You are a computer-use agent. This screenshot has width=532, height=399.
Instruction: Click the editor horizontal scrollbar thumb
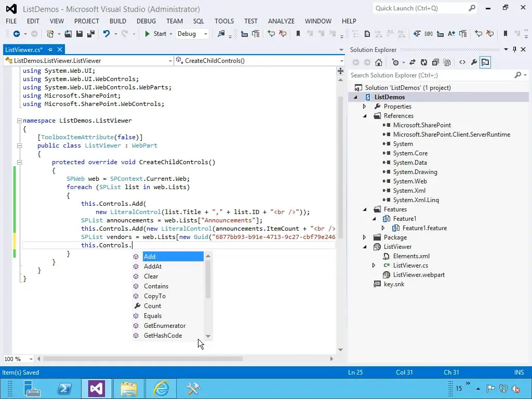pos(143,358)
